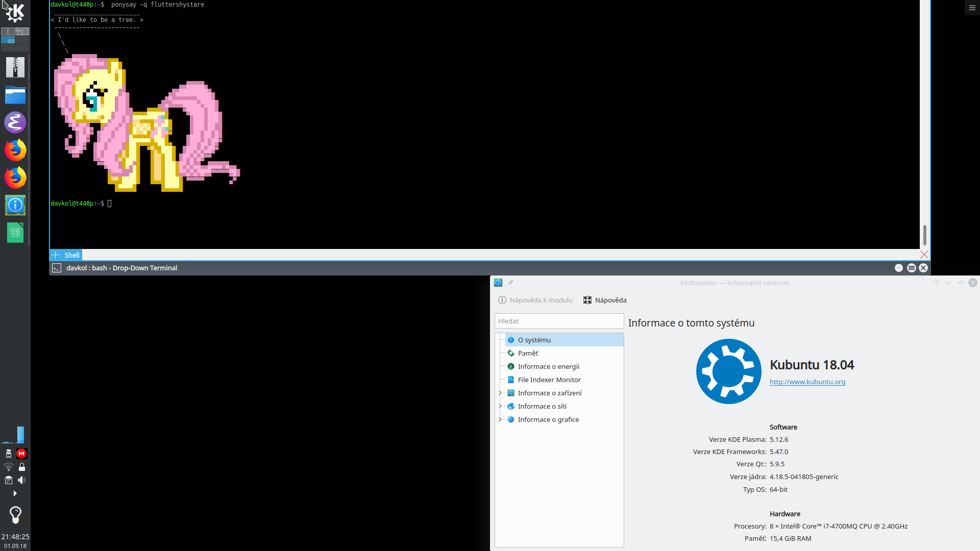Click the padlock tray icon

pyautogui.click(x=21, y=467)
